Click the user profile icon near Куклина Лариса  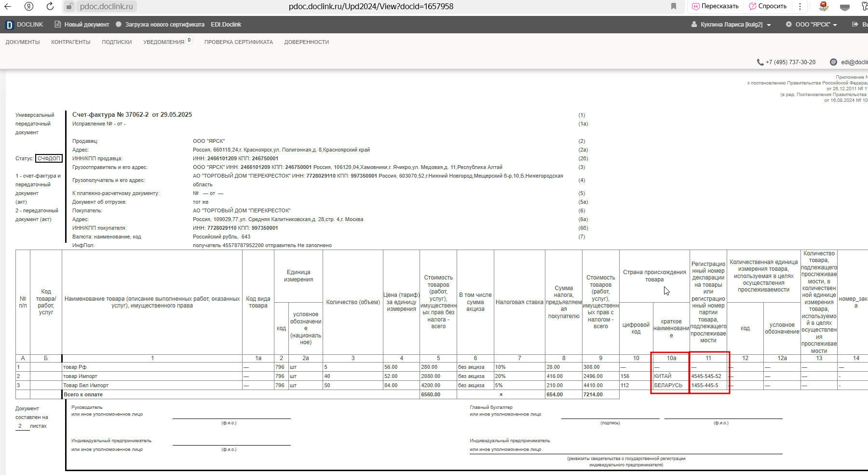694,24
